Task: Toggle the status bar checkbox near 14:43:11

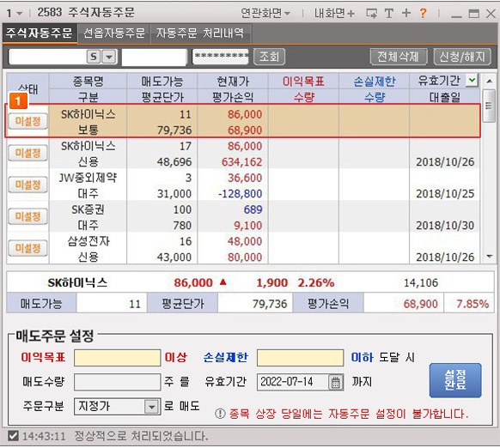Action: coord(13,436)
